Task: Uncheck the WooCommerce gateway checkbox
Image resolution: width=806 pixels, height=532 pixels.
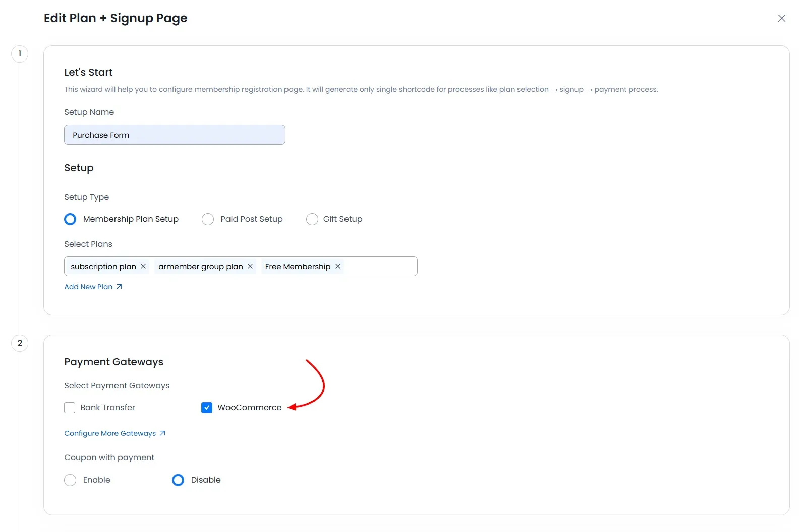Action: click(x=207, y=408)
